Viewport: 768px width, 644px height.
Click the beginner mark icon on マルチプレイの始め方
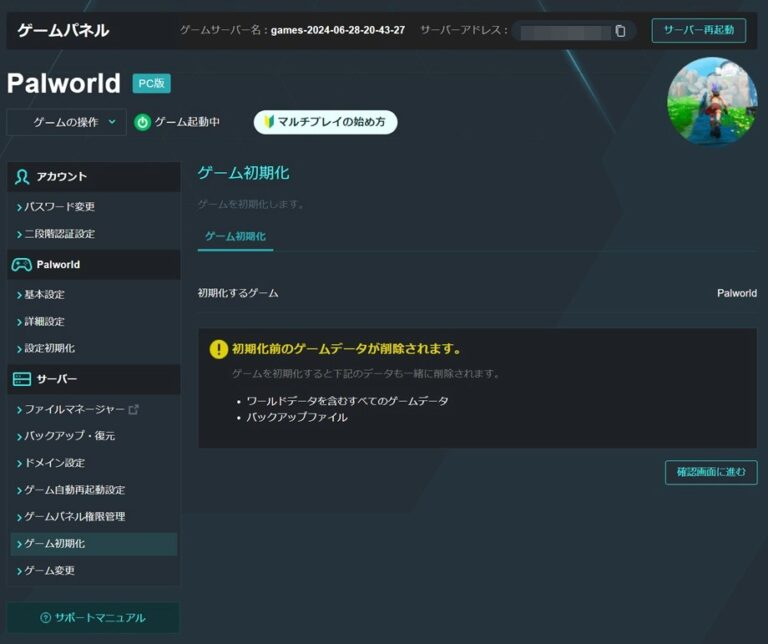(x=269, y=121)
